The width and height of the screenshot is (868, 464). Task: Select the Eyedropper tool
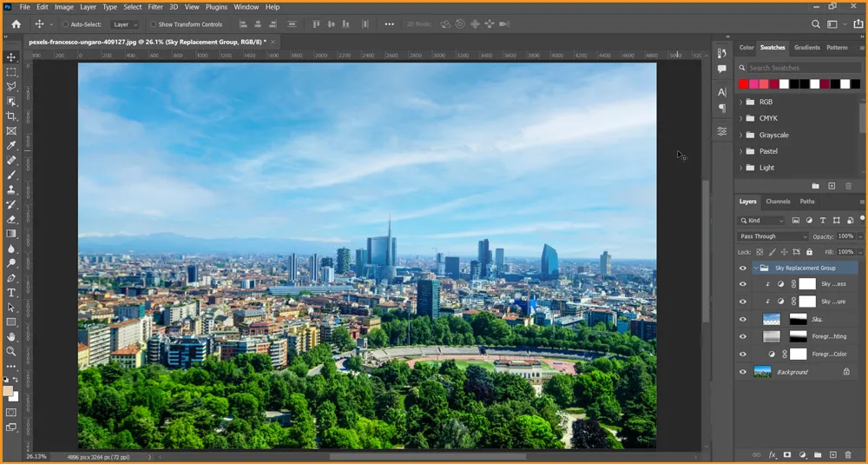(x=11, y=145)
